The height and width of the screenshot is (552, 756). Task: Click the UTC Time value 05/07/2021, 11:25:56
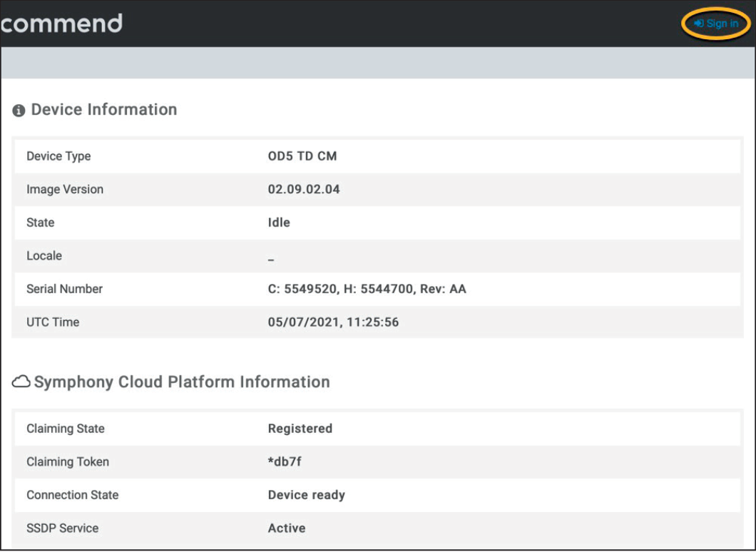[333, 322]
